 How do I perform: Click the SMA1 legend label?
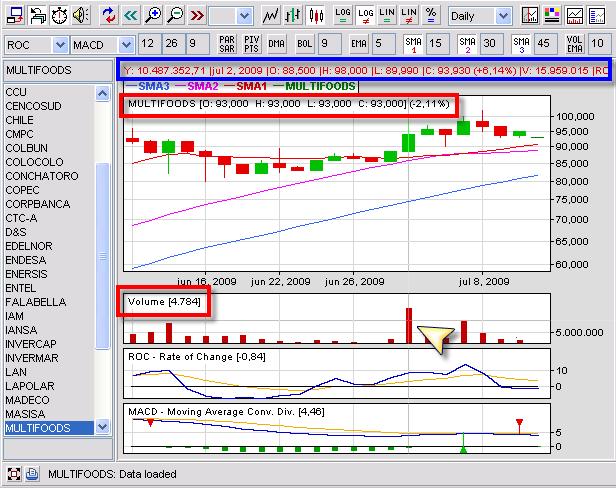(251, 86)
